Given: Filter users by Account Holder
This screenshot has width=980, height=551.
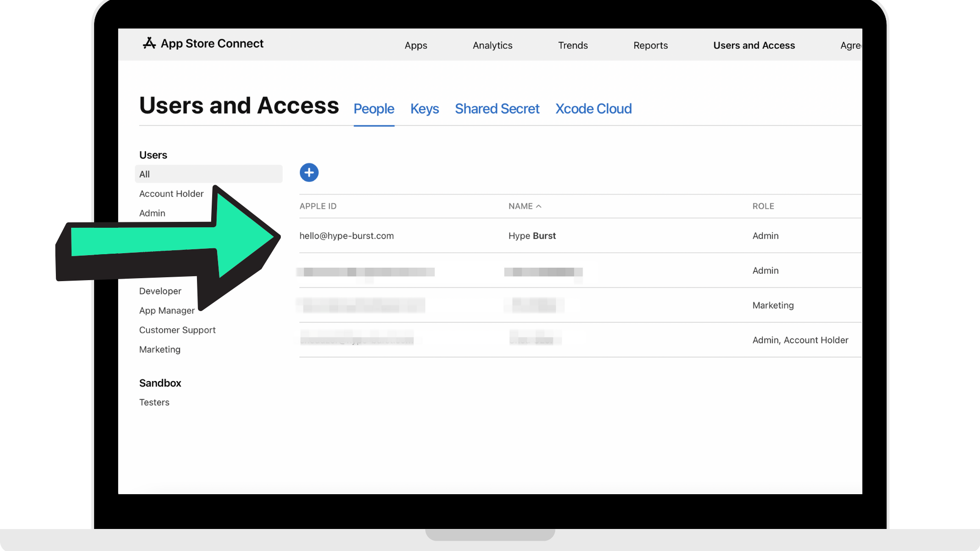Looking at the screenshot, I should 171,193.
